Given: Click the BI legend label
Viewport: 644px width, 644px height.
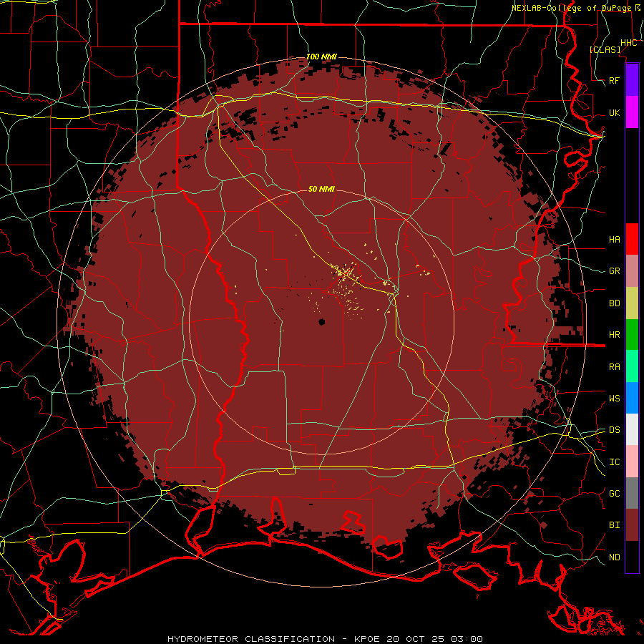Looking at the screenshot, I should [x=614, y=525].
